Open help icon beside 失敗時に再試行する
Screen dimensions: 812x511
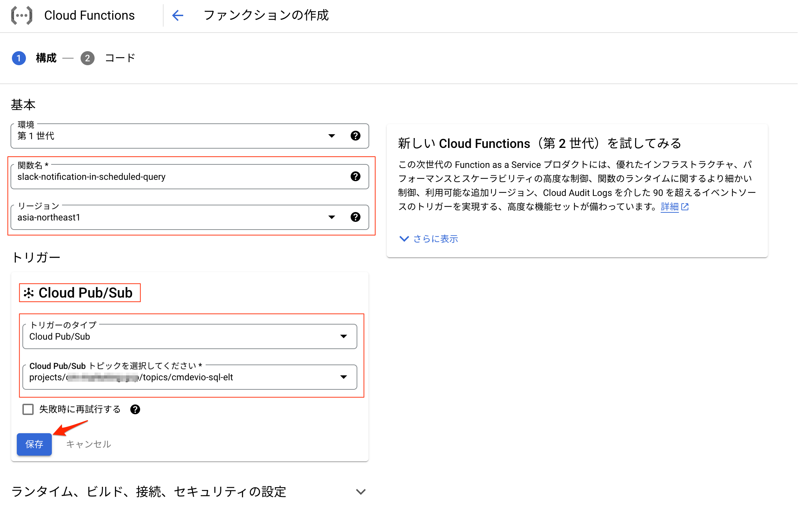(135, 409)
